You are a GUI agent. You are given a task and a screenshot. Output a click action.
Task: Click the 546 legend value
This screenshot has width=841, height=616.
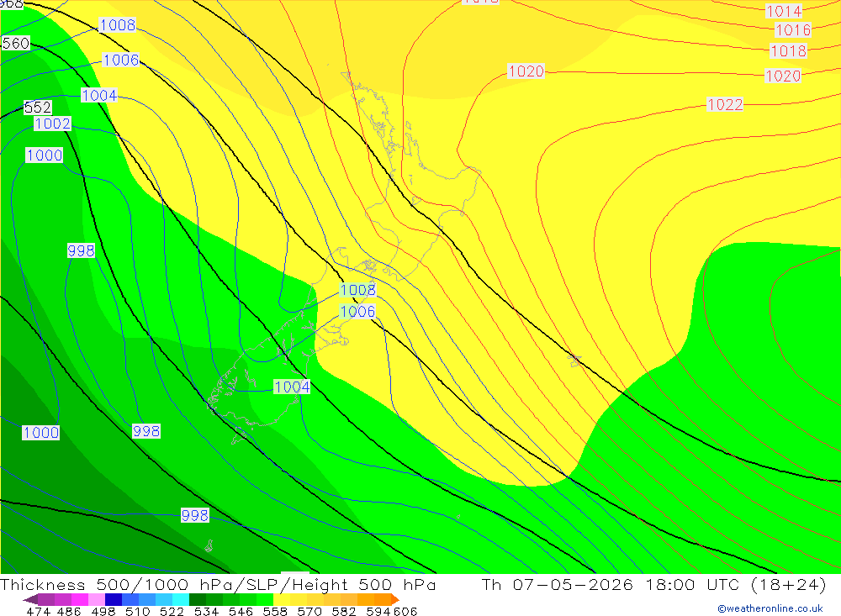point(241,611)
